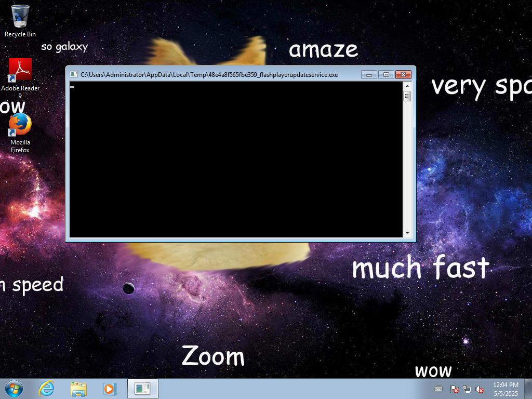
Task: Launch Windows Media Player from the taskbar
Action: [x=110, y=389]
